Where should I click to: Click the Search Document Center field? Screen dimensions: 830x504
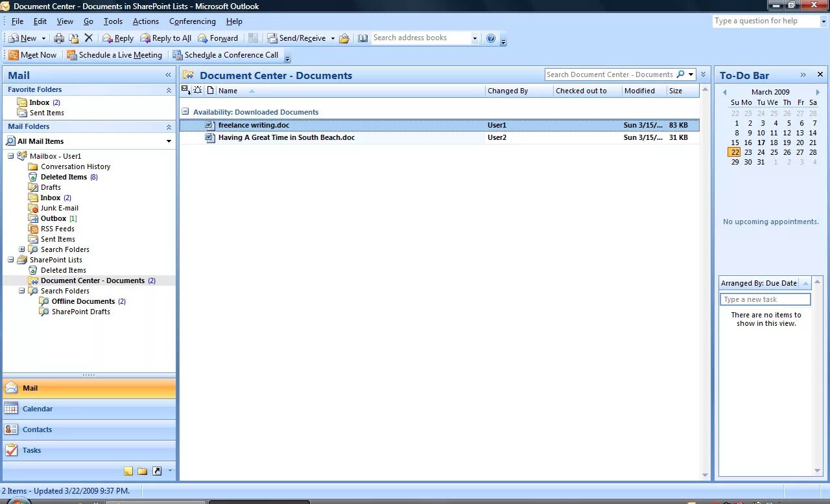pos(610,74)
